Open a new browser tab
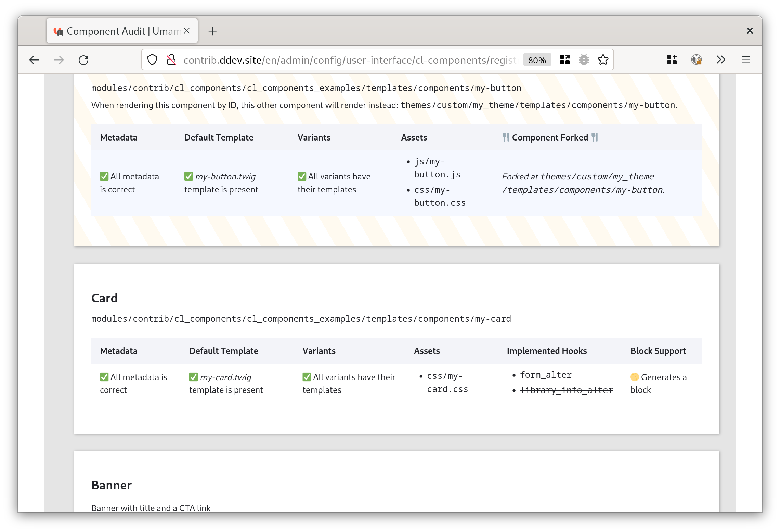 [212, 31]
